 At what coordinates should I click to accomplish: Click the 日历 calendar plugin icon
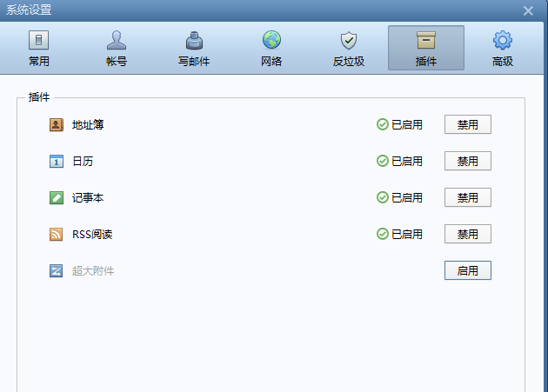pos(57,161)
